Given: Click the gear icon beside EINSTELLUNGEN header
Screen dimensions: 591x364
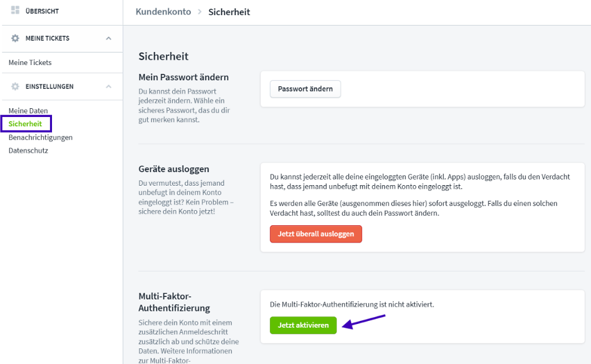Looking at the screenshot, I should coord(16,86).
